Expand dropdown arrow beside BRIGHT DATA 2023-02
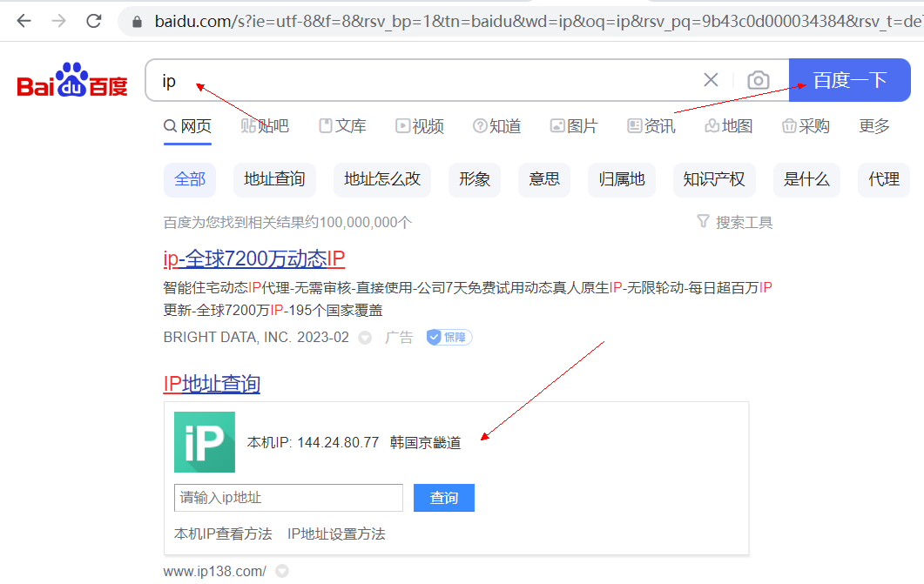Screen dimensions: 924x584 click(366, 338)
